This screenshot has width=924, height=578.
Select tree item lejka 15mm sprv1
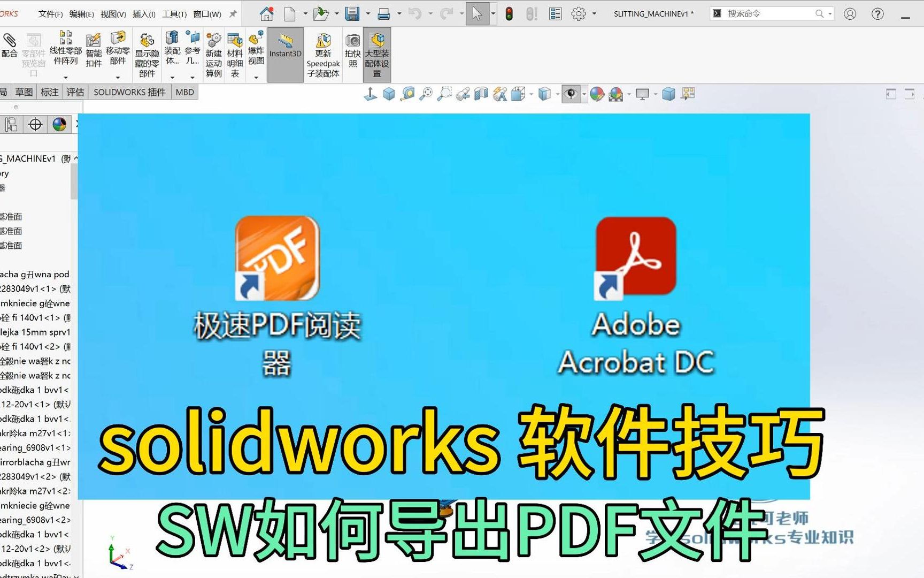pyautogui.click(x=35, y=332)
